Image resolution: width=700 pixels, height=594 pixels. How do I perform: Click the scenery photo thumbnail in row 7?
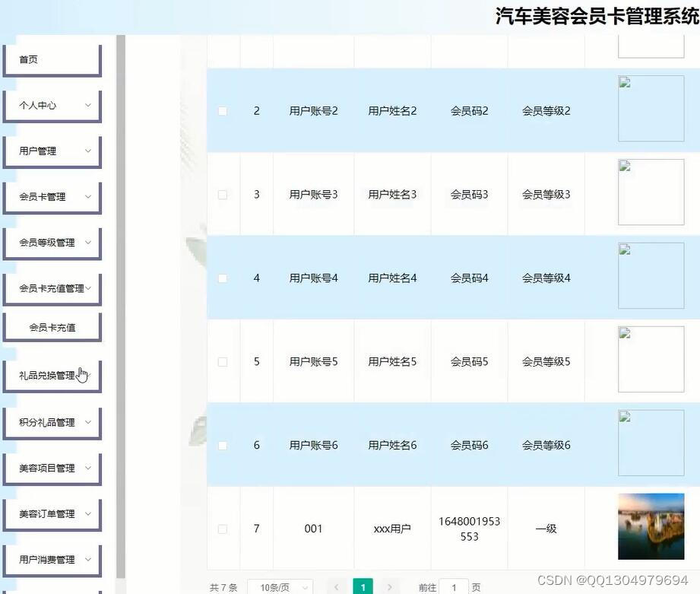[x=650, y=526]
